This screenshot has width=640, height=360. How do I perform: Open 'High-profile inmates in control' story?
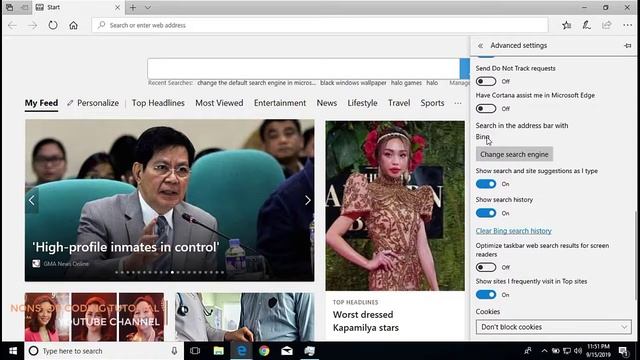(x=126, y=247)
